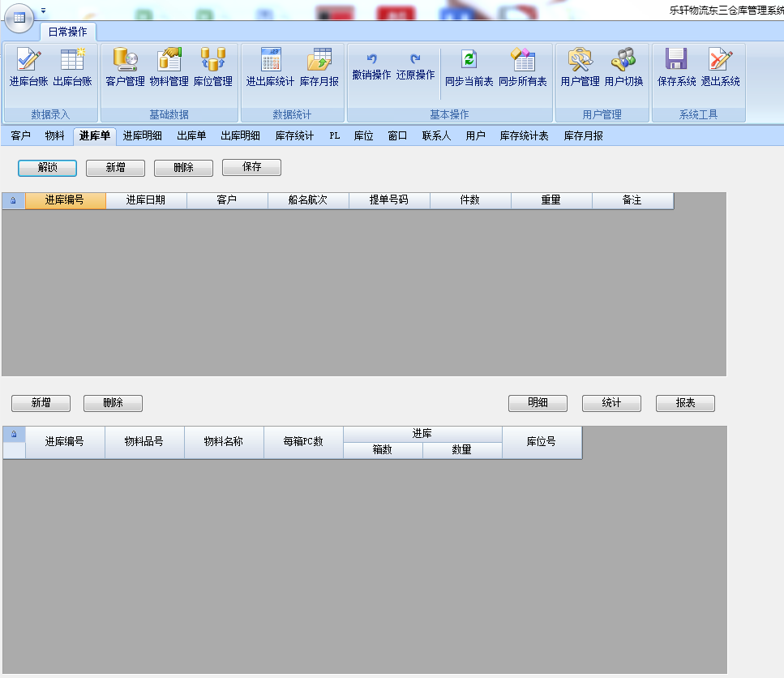Image resolution: width=784 pixels, height=678 pixels.
Task: Click the 解锁 unlock button
Action: (48, 168)
